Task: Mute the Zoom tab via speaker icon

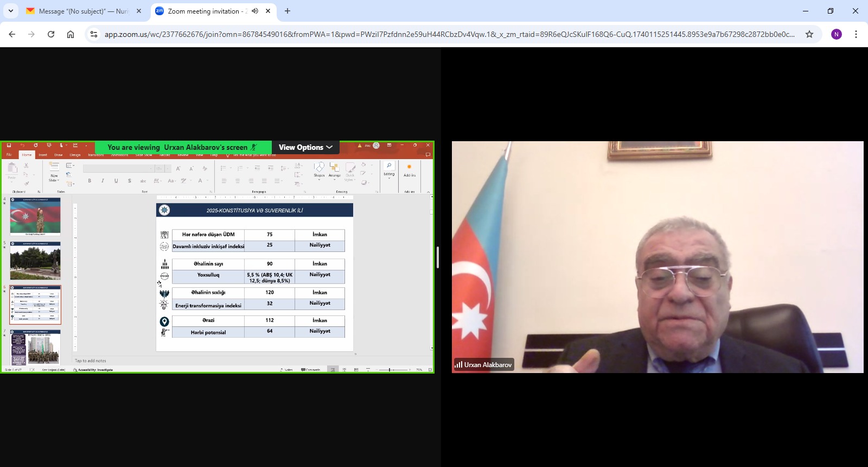Action: [x=255, y=11]
